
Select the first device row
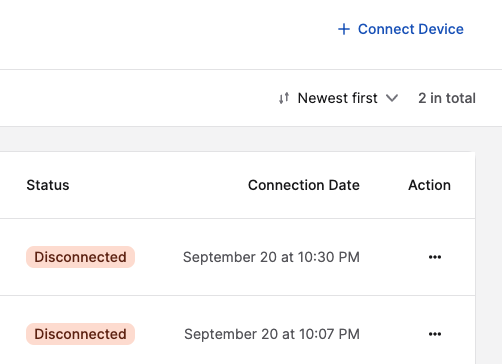237,257
